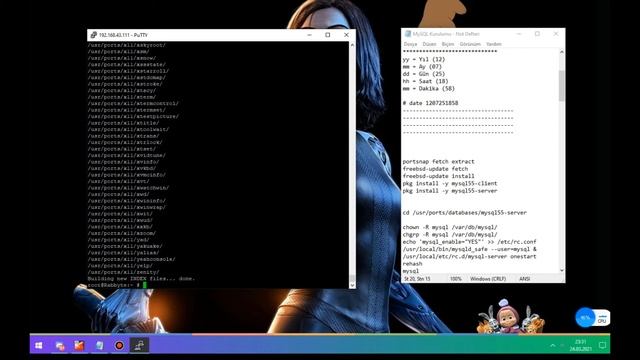Open the Yardım menu in Notepad
640x360 pixels.
493,44
